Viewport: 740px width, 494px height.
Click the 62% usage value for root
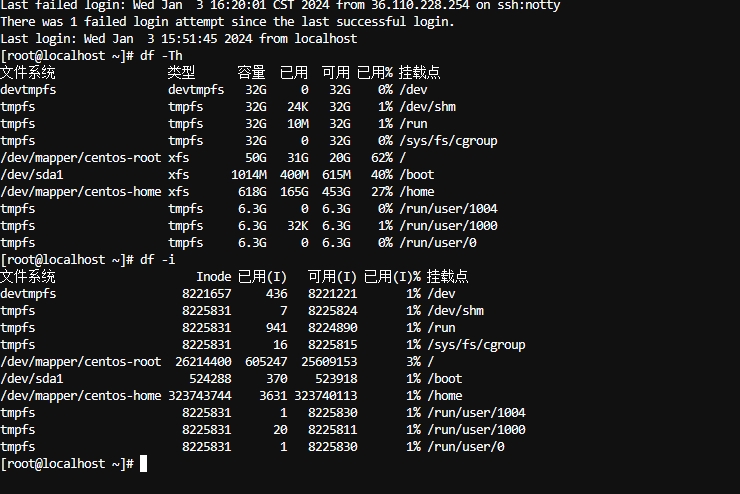tap(381, 158)
